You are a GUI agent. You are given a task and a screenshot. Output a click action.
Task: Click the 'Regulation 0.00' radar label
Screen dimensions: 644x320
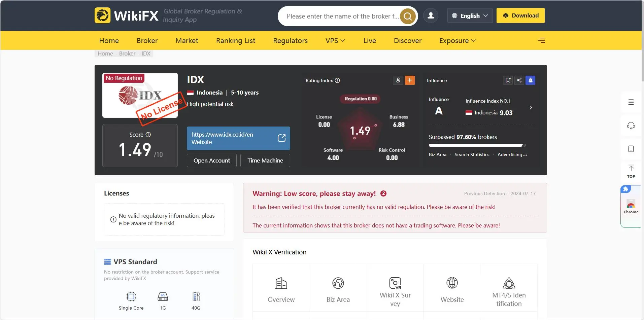coord(361,99)
